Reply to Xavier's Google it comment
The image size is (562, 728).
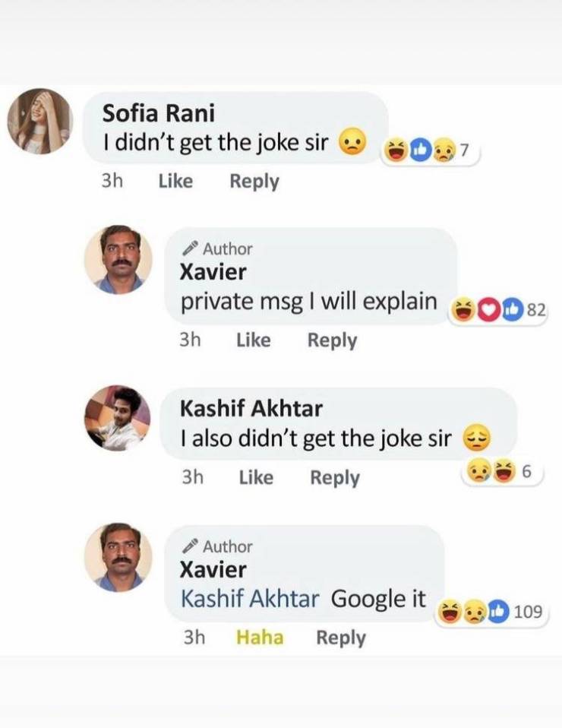click(x=341, y=638)
